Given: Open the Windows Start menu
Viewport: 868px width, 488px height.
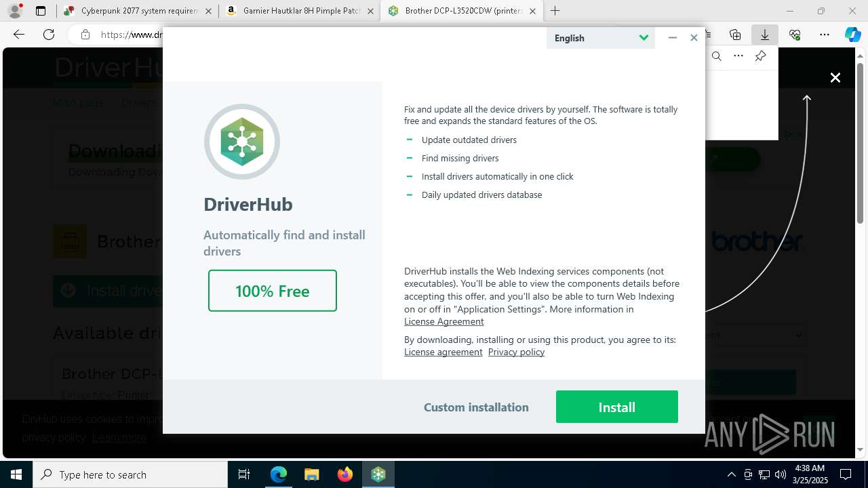Looking at the screenshot, I should 16,474.
